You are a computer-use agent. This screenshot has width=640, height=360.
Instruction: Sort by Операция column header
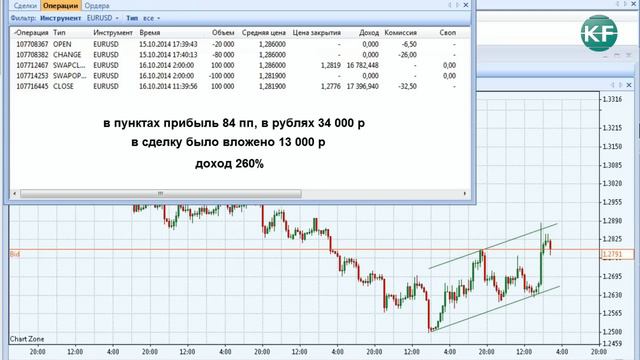(x=31, y=32)
